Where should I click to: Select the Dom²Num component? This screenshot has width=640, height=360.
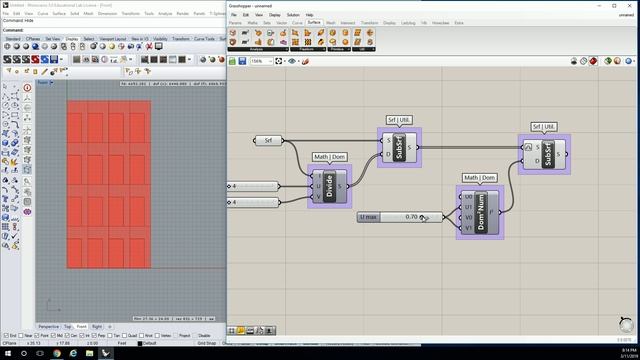(480, 212)
